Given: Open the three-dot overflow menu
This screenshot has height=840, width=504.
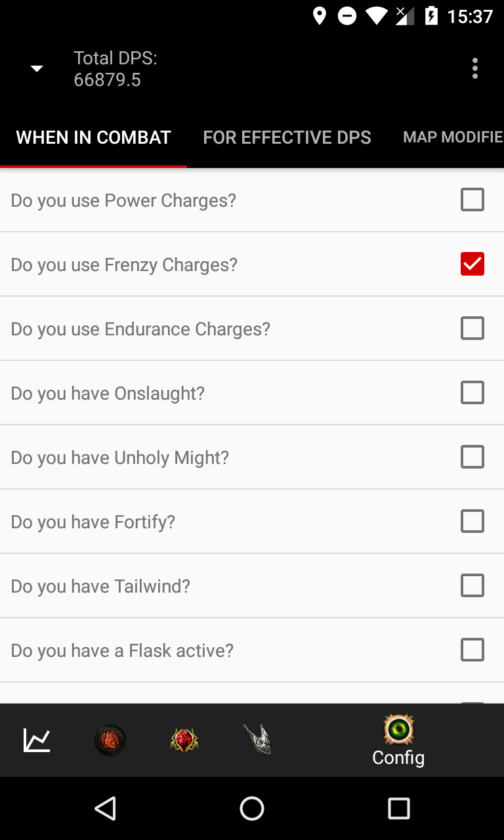Looking at the screenshot, I should tap(474, 68).
